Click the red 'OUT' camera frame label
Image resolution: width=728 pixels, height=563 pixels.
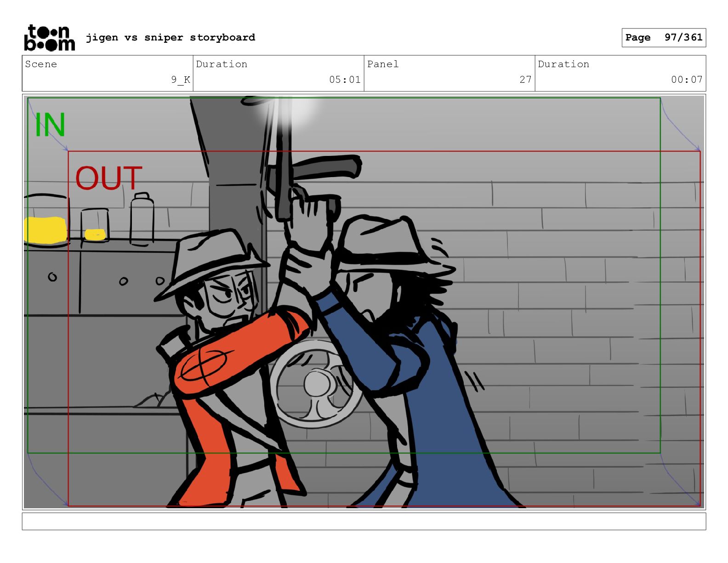108,178
